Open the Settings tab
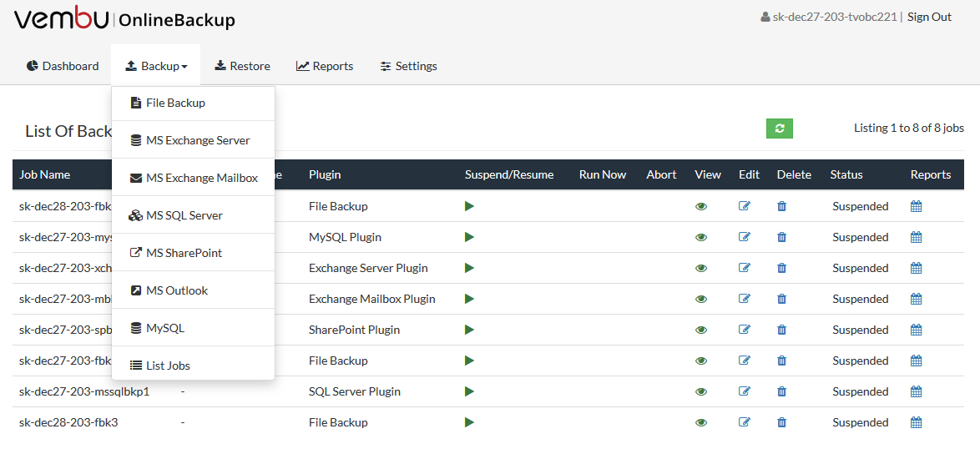This screenshot has height=459, width=980. pyautogui.click(x=409, y=66)
